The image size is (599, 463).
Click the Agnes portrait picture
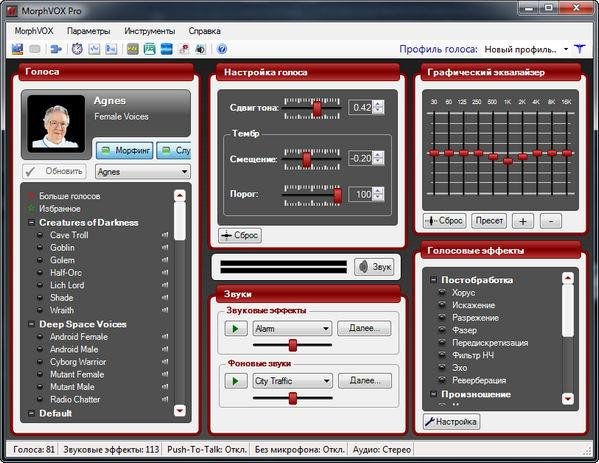pos(56,124)
